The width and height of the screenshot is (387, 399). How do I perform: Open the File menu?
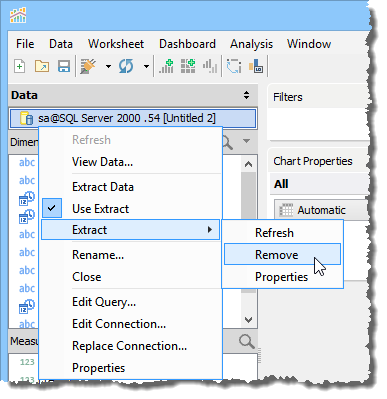25,44
